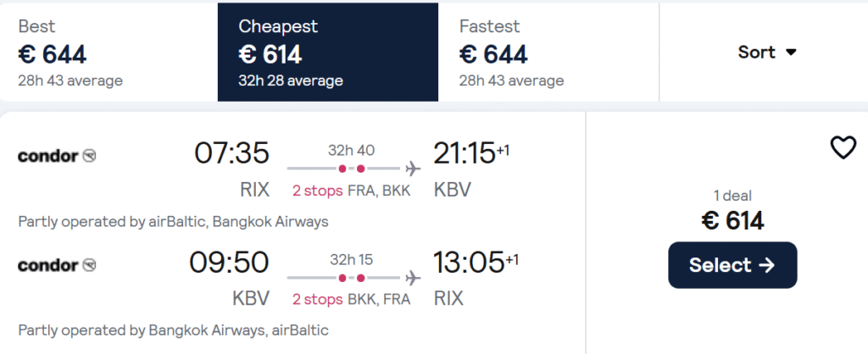This screenshot has height=354, width=868.
Task: Open the Sort dropdown
Action: 767,53
